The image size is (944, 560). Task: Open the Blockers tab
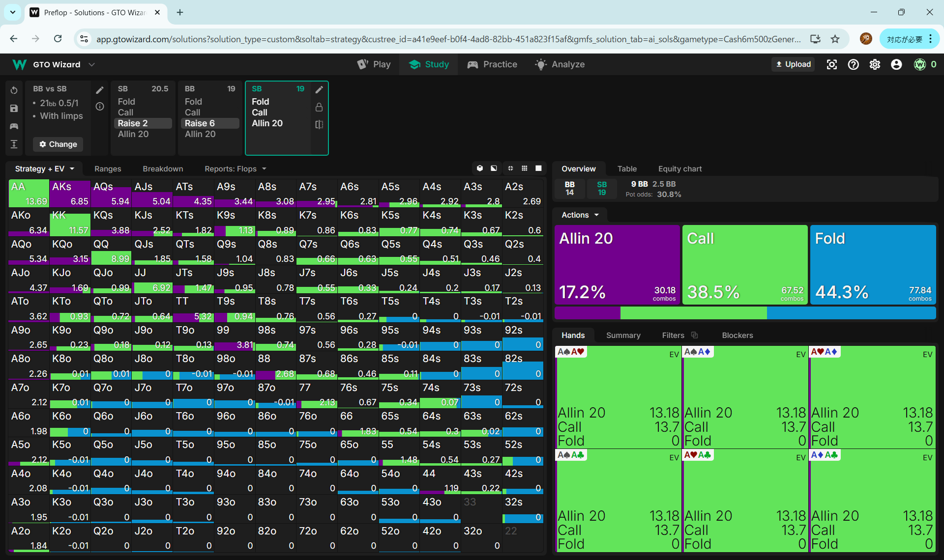click(x=737, y=335)
